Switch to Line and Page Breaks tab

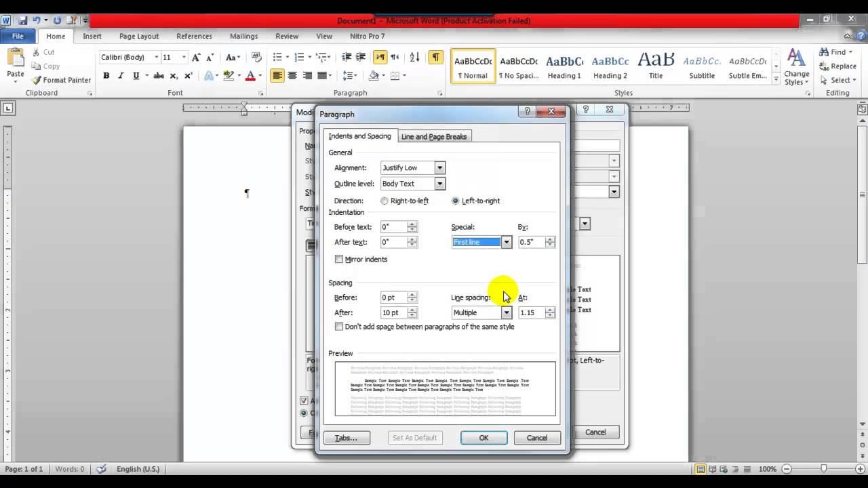(x=434, y=137)
